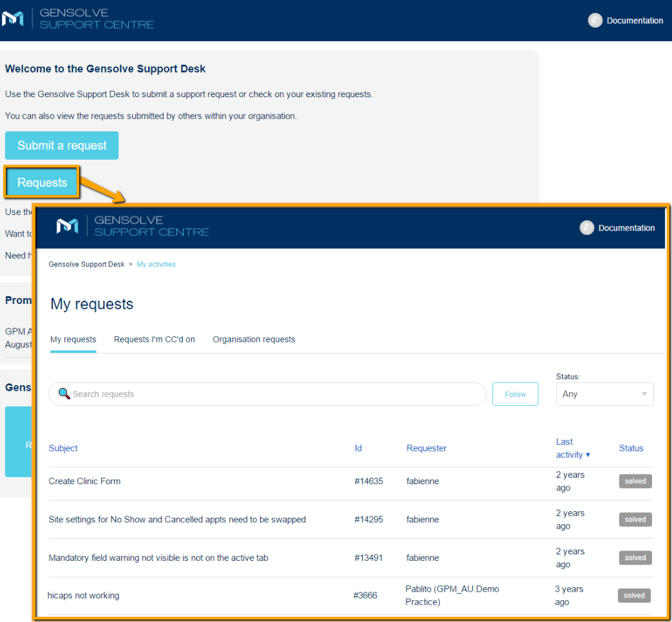Switch to Organisation requests tab
This screenshot has width=672, height=622.
coord(254,339)
